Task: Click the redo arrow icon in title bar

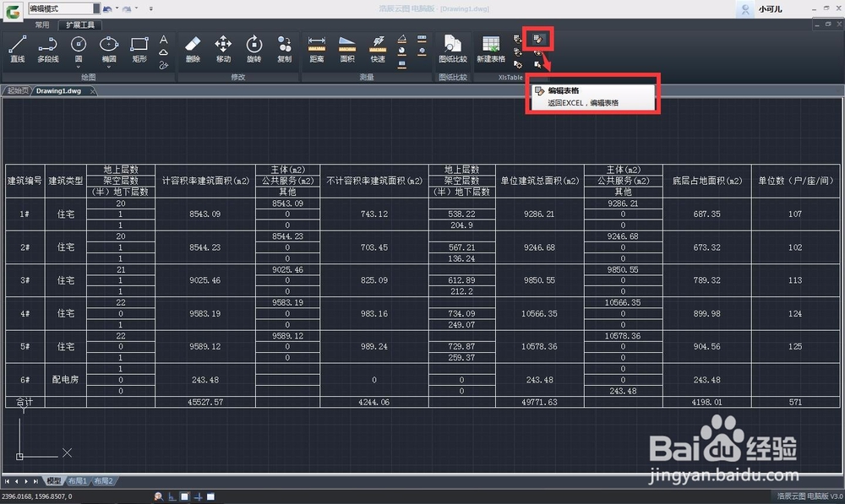Action: tap(127, 8)
